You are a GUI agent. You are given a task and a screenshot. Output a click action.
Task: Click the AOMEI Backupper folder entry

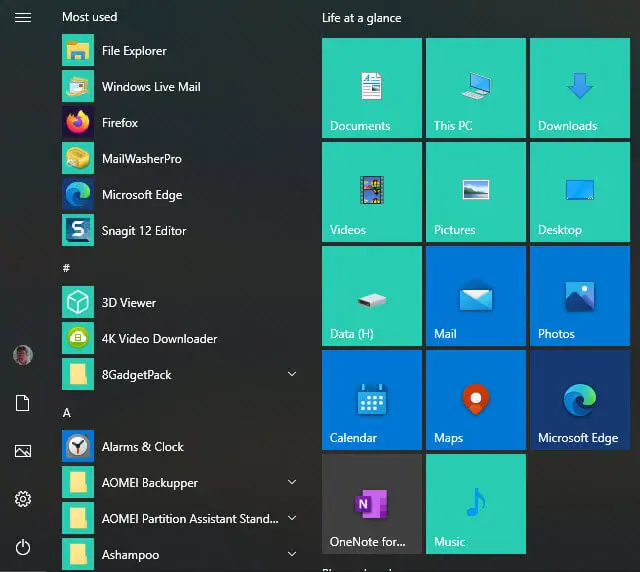(181, 483)
